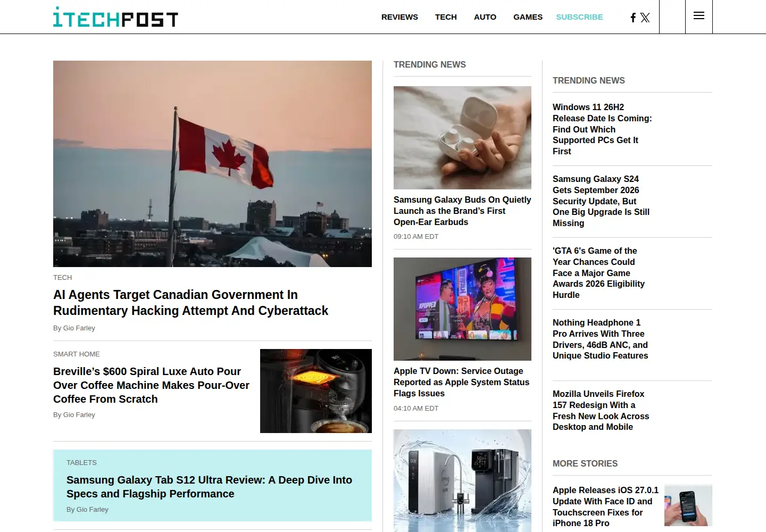This screenshot has height=532, width=766.
Task: Open Breville's $600 Spiral Luxe article headline
Action: [151, 385]
